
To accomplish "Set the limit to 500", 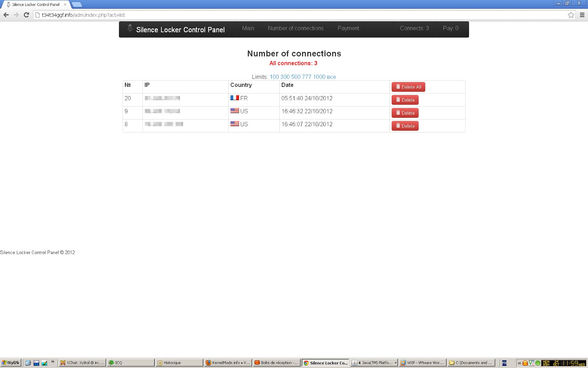I will click(x=296, y=77).
